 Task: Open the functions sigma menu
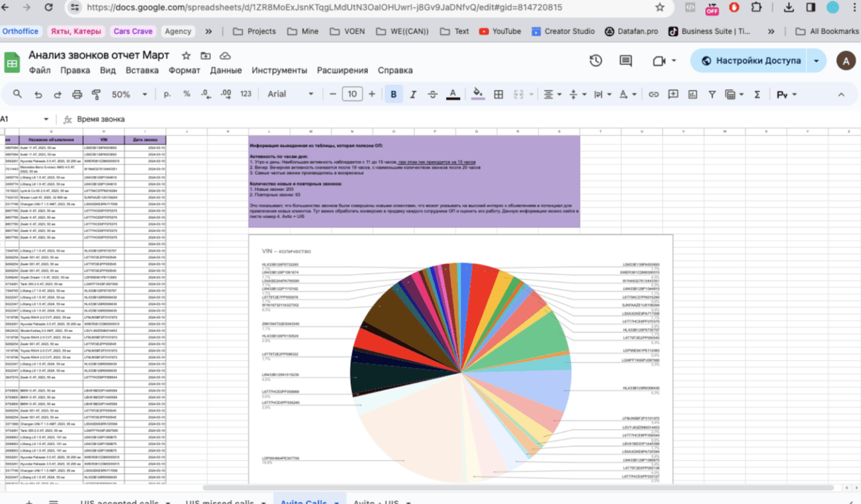(x=757, y=94)
